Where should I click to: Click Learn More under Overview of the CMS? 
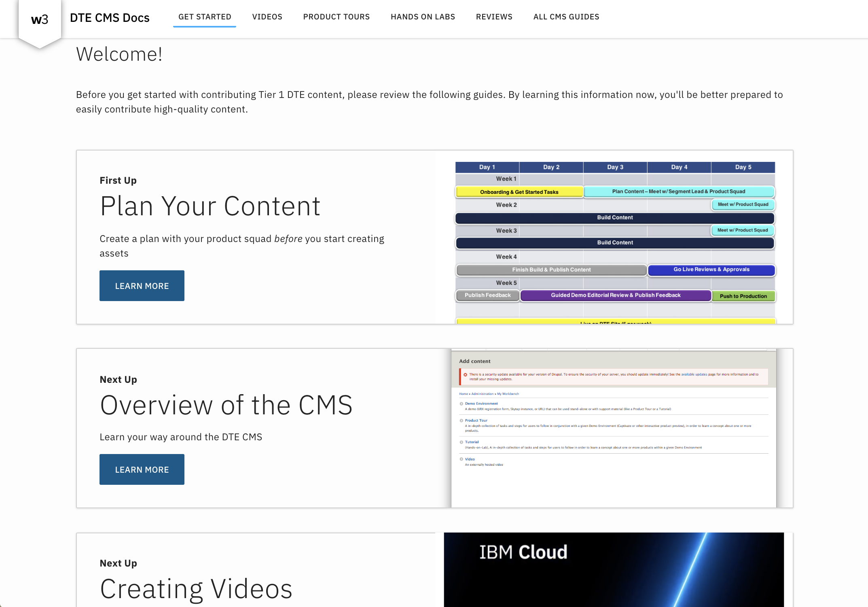(142, 469)
